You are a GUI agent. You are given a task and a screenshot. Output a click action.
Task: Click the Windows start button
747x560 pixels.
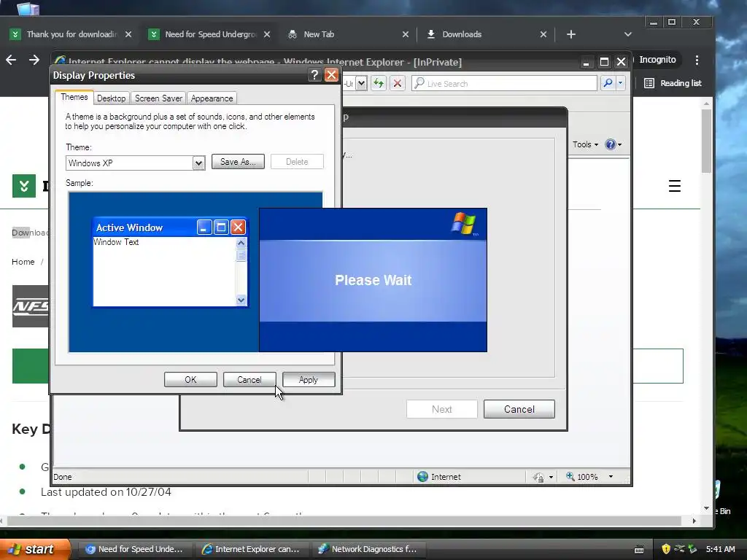[x=35, y=549]
